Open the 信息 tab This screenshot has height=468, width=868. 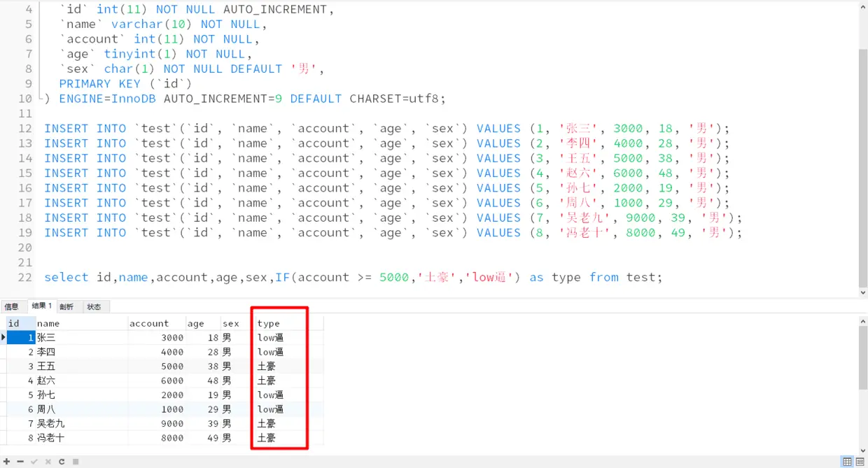[x=12, y=306]
